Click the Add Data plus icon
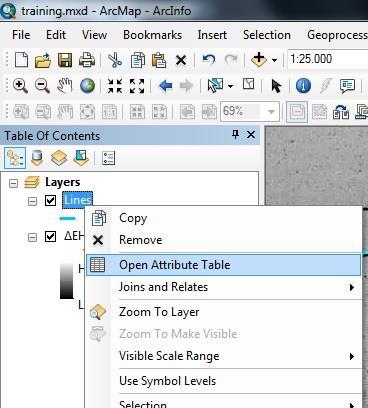Viewport: 368px width, 408px height. (259, 60)
